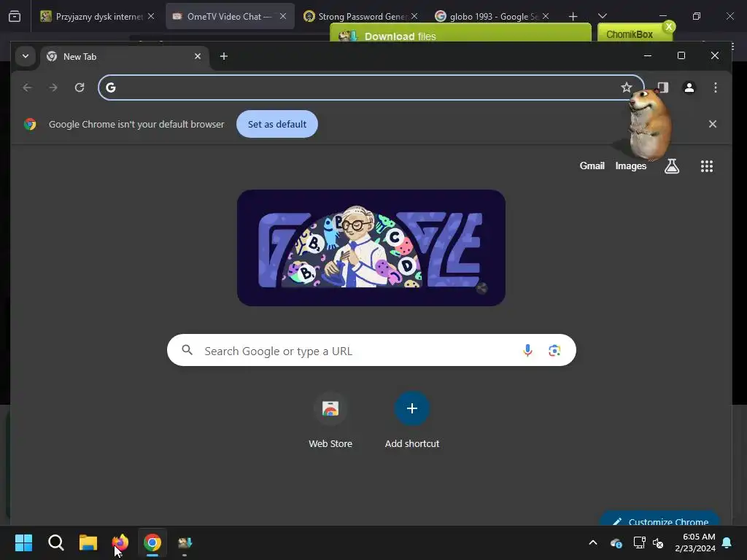Screen dimensions: 747x560
Task: Start voice search with the microphone icon
Action: [x=527, y=351]
